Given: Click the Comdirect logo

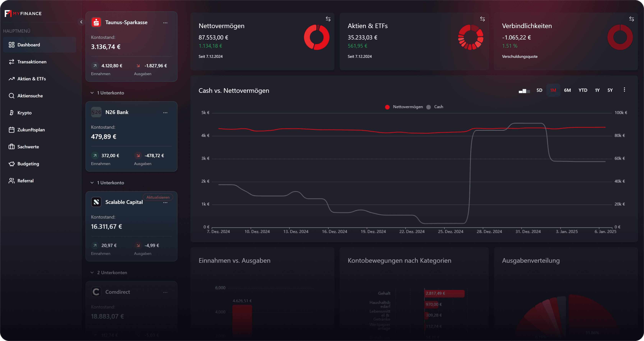Looking at the screenshot, I should click(96, 292).
